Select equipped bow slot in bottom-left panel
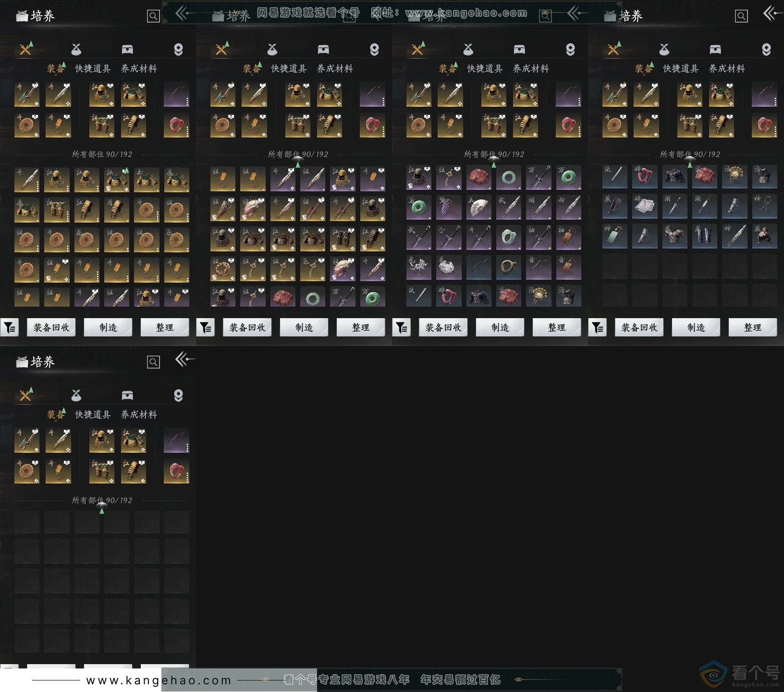The height and width of the screenshot is (692, 784). coord(176,440)
